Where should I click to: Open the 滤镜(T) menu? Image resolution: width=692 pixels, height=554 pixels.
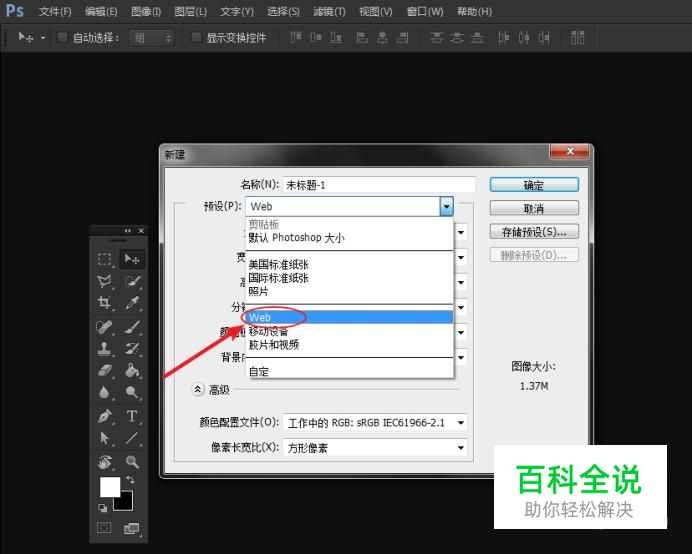coord(329,11)
